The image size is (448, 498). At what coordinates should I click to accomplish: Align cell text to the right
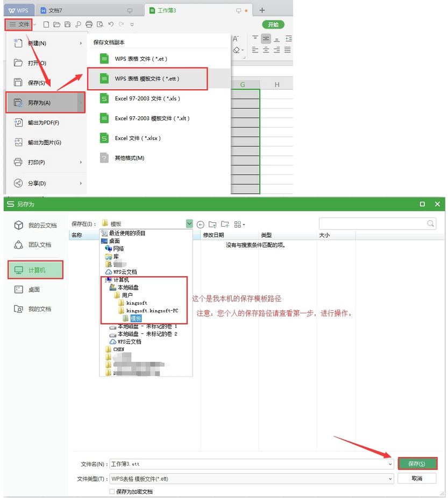coord(277,50)
